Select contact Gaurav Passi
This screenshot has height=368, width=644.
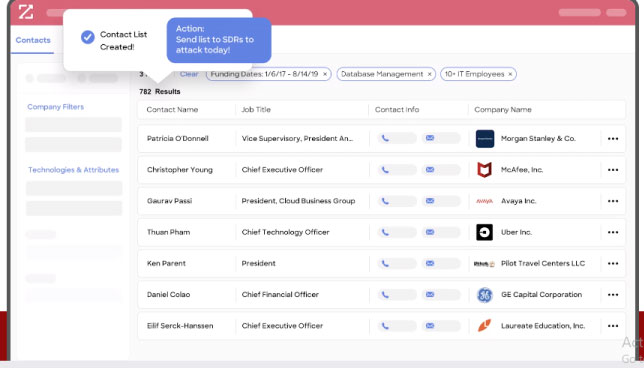point(169,201)
